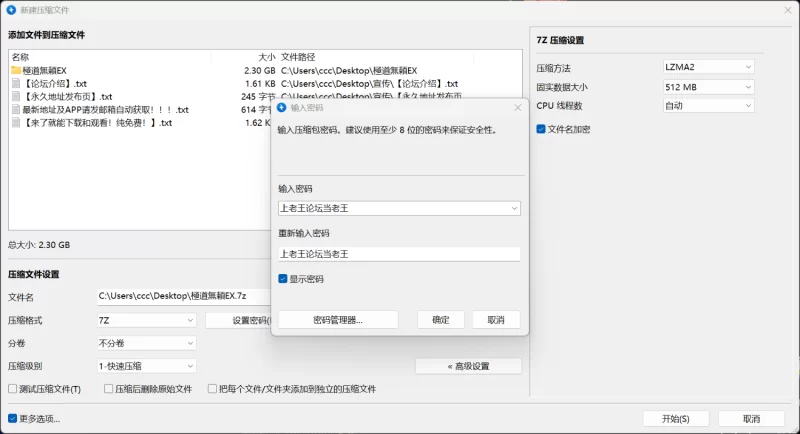Click the 输入压缩包密码 hint text
Viewport: 800px width, 434px height.
[388, 130]
